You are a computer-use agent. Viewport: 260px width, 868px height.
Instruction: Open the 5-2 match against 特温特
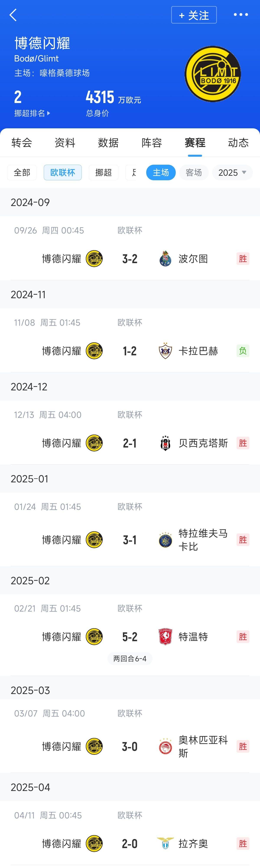click(130, 636)
